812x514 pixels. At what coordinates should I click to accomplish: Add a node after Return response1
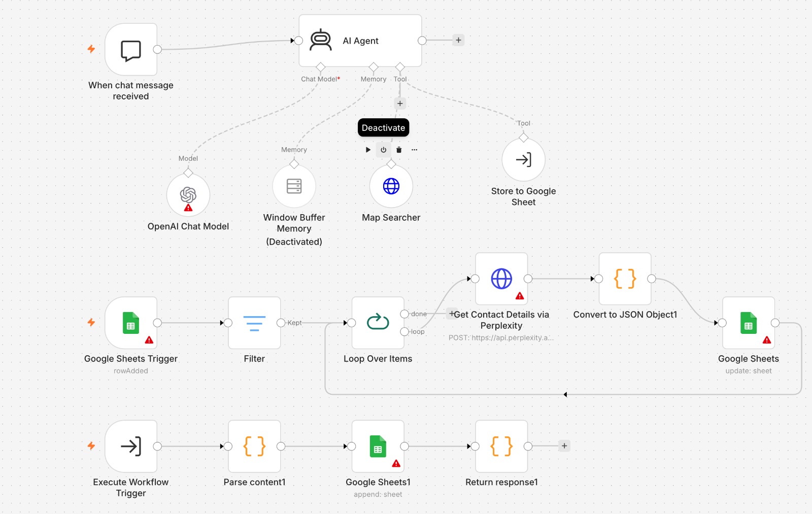pos(564,446)
